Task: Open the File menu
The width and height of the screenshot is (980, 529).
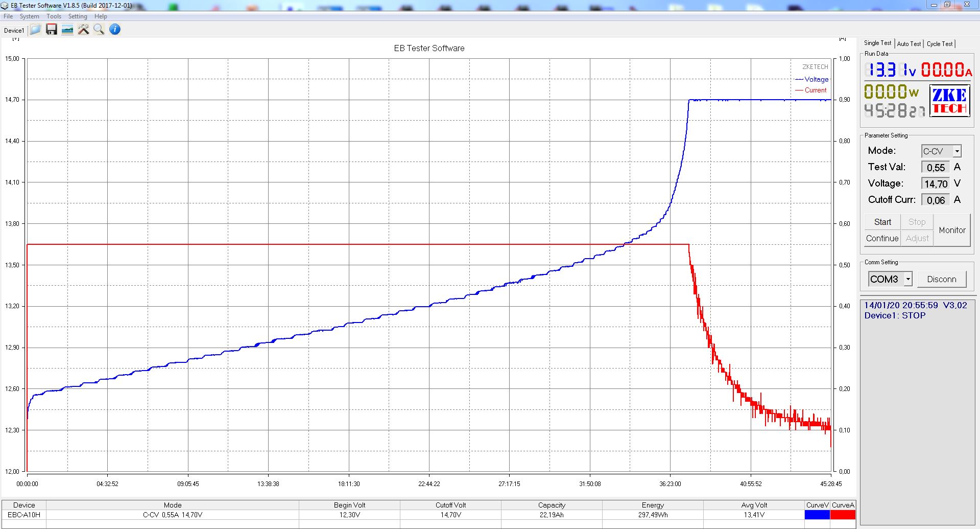Action: 8,16
